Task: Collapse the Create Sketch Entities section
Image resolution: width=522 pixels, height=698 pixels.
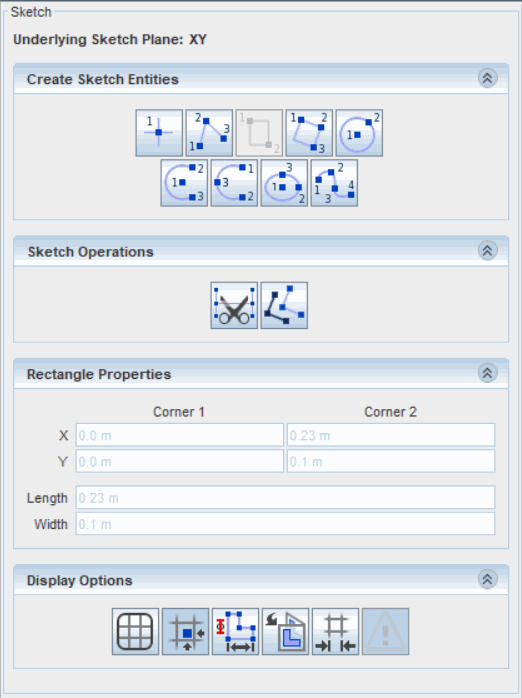Action: pyautogui.click(x=488, y=78)
